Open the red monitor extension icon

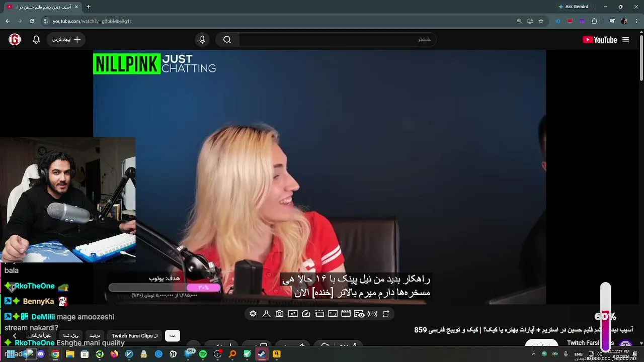click(x=570, y=21)
